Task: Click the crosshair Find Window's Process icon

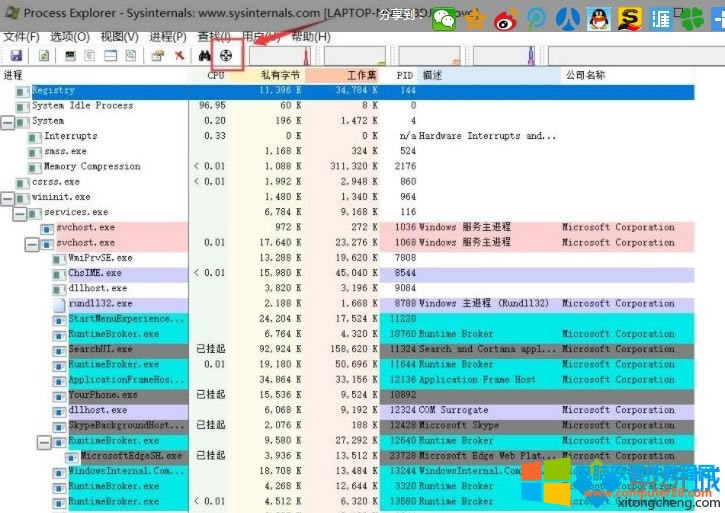Action: pyautogui.click(x=228, y=56)
